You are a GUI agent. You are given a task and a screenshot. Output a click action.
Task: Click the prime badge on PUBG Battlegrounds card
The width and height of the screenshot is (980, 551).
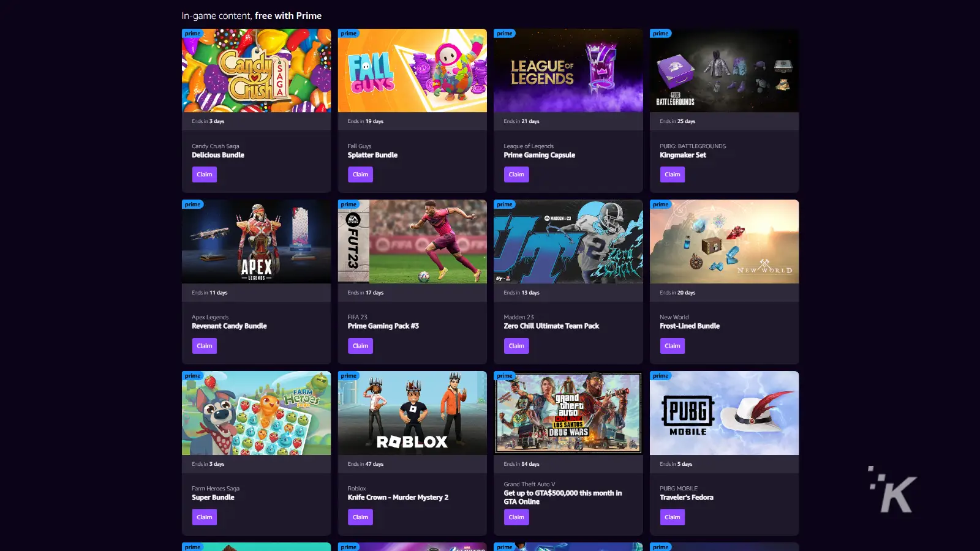[660, 34]
